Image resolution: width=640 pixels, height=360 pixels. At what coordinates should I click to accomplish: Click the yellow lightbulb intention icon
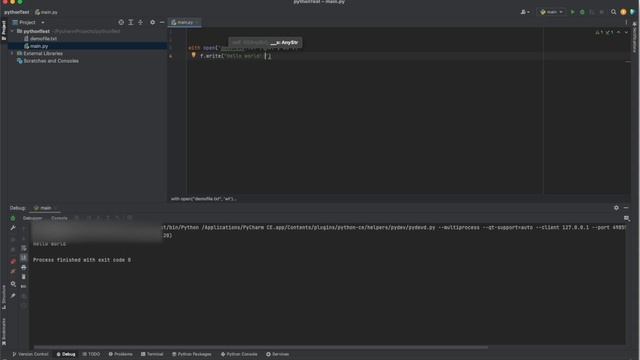pos(193,56)
